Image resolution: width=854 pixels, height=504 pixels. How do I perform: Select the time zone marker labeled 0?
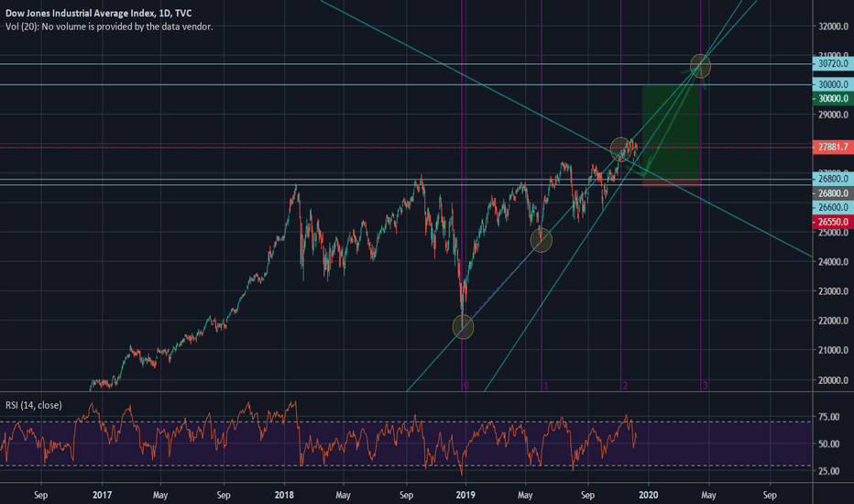coord(465,385)
